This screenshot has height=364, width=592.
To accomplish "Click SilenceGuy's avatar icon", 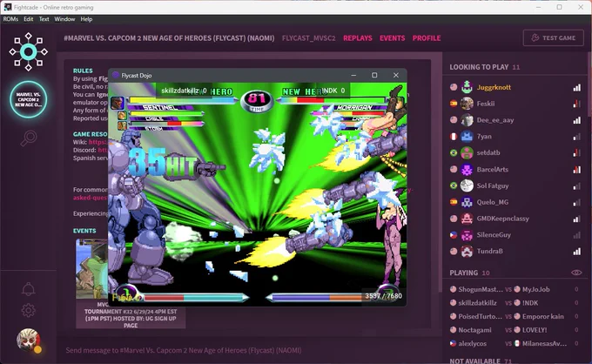I will click(467, 235).
